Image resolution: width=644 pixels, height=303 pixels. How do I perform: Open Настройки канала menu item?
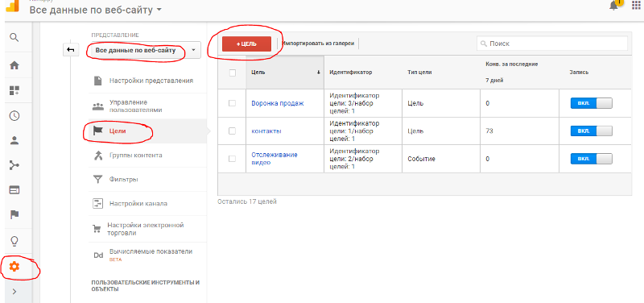pyautogui.click(x=138, y=204)
